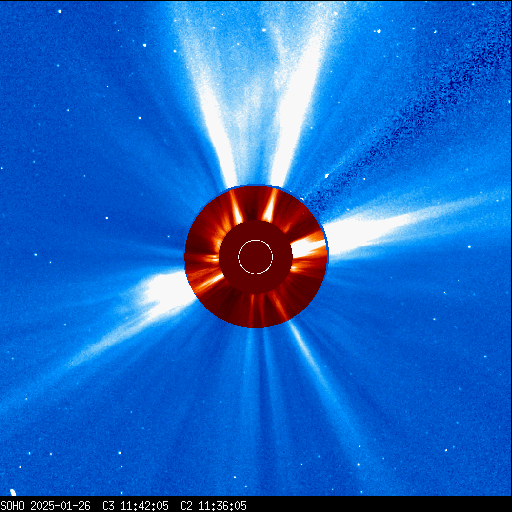Click the bright orange patch right of the inner disk
The width and height of the screenshot is (512, 512).
[x=308, y=246]
